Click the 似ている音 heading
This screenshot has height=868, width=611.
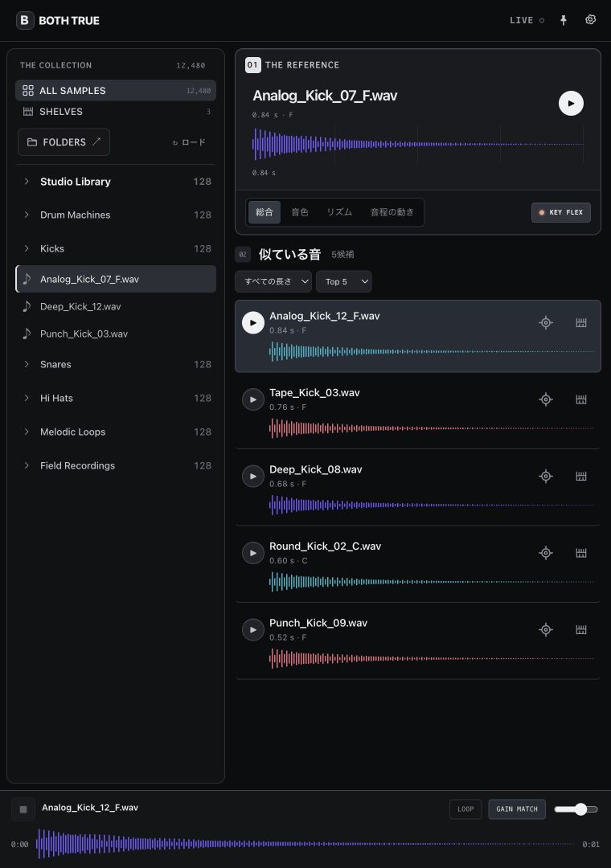pos(289,255)
